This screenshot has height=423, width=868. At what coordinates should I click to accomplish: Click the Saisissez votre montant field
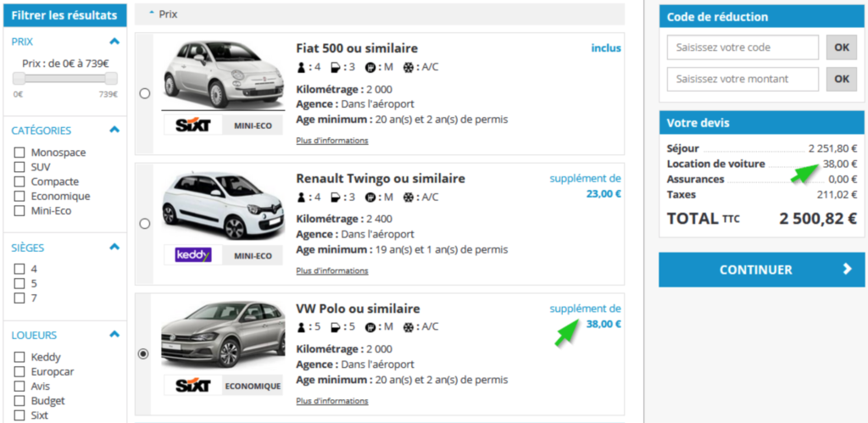pyautogui.click(x=743, y=79)
